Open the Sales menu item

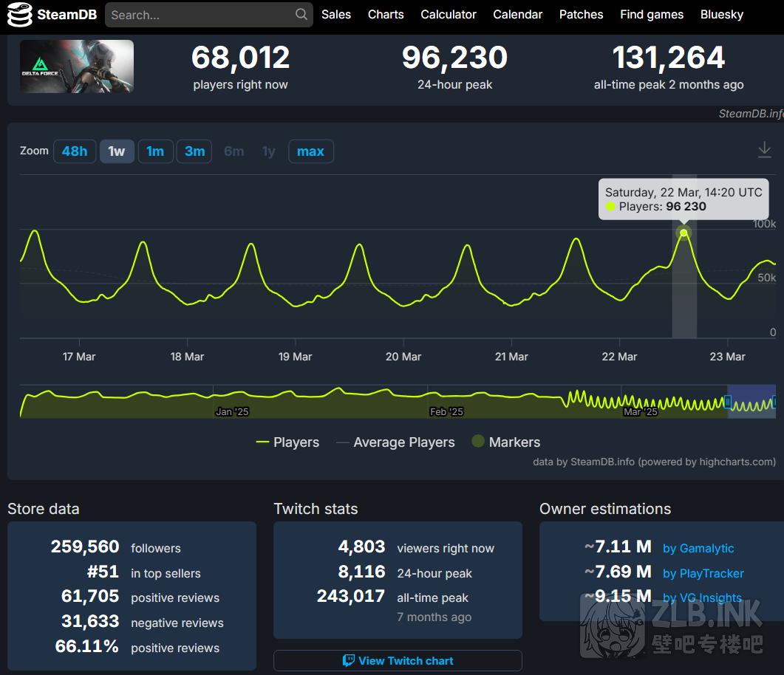[336, 15]
